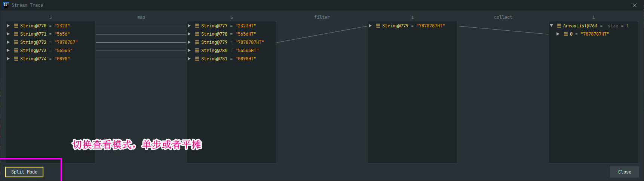Viewport: 644px width, 181px height.
Task: Expand the filter result String@779 arrow
Action: point(370,26)
